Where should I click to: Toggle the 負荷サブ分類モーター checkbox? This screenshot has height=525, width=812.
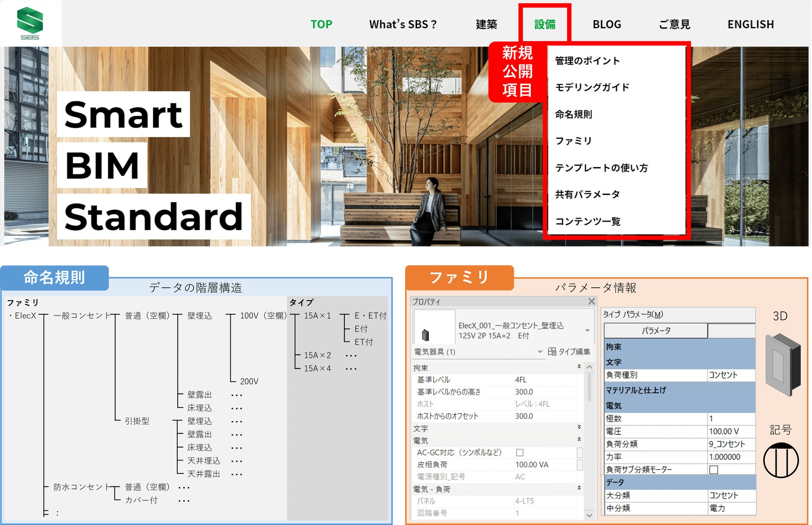714,470
